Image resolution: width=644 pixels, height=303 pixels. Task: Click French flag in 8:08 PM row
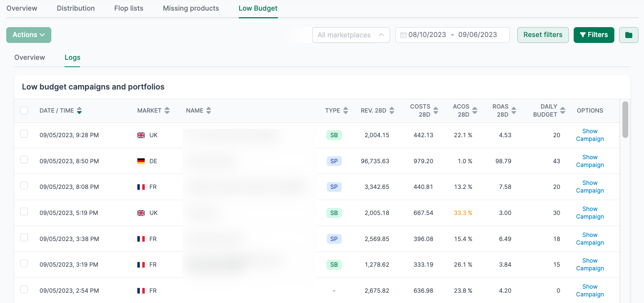141,187
